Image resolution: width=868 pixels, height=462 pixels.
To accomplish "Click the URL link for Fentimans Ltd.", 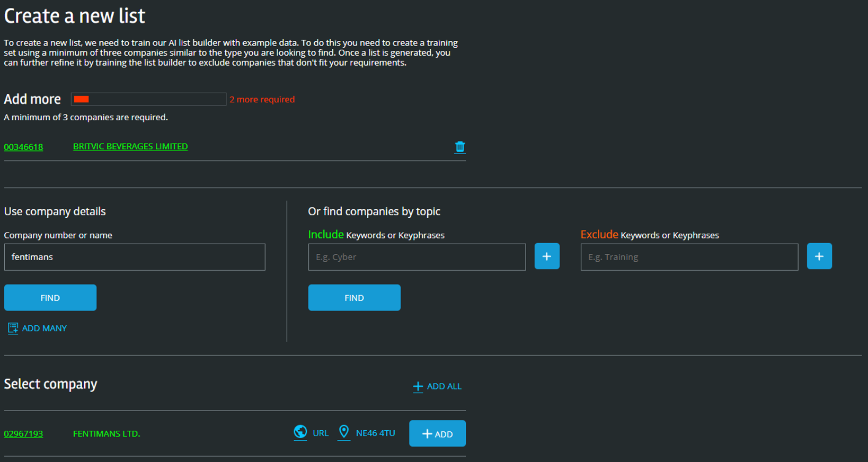I will tap(321, 433).
